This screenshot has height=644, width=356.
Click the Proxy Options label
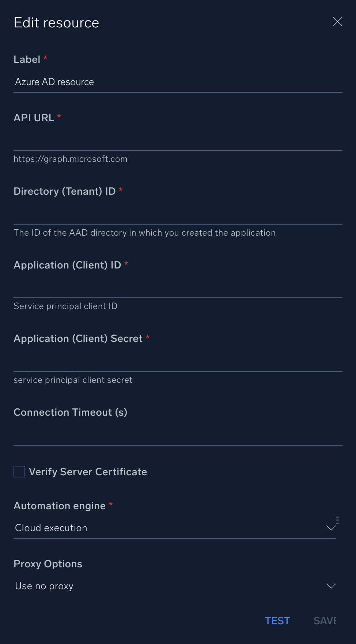[48, 564]
